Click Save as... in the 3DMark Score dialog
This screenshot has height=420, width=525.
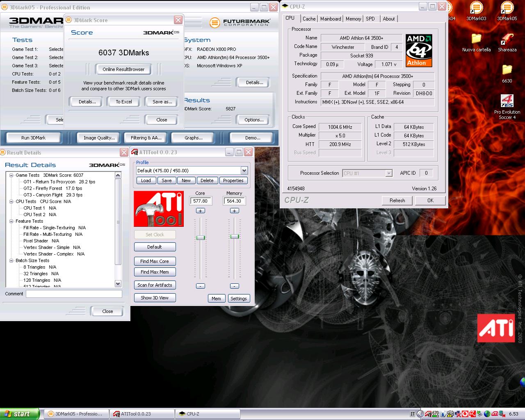tap(162, 102)
